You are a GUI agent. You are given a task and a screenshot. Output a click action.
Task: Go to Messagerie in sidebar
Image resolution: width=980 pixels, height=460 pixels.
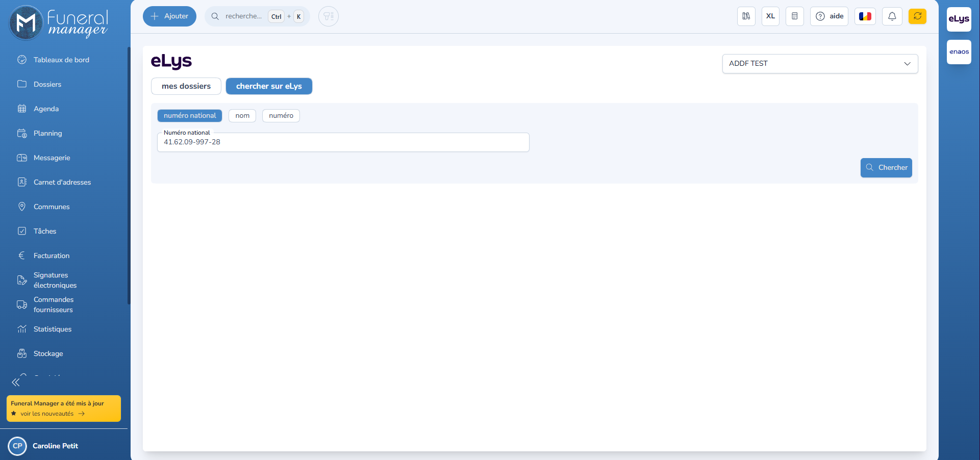tap(52, 158)
